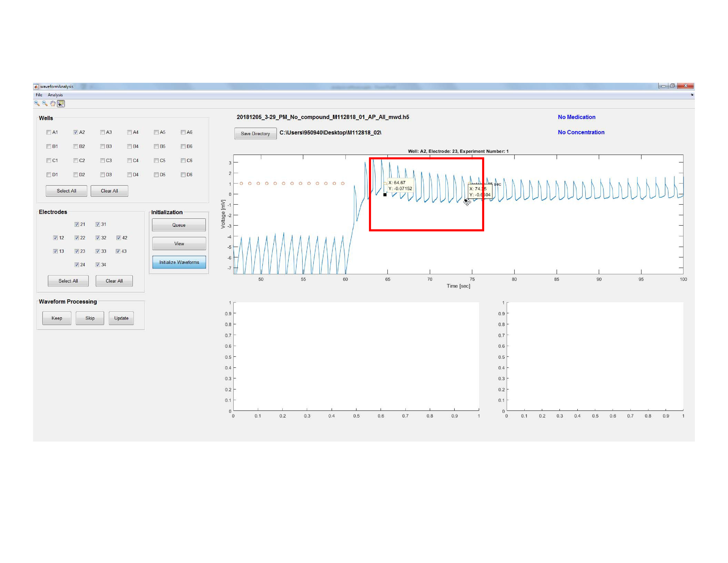Image resolution: width=728 pixels, height=563 pixels.
Task: Check well D6 checkbox
Action: (x=183, y=174)
